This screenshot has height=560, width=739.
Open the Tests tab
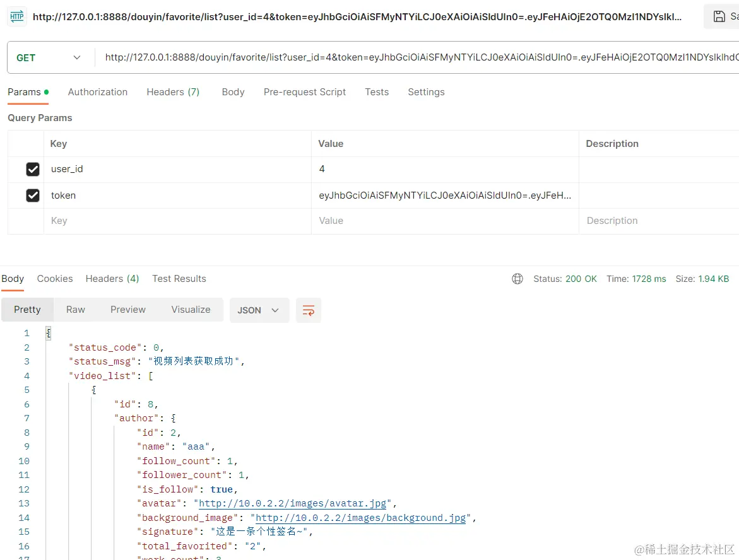pos(377,92)
